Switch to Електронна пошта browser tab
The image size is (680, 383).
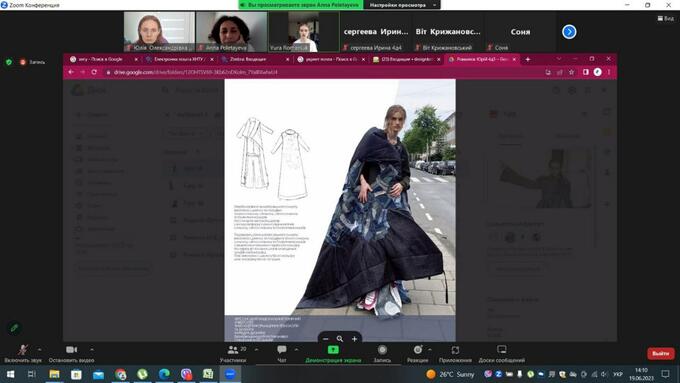(179, 59)
